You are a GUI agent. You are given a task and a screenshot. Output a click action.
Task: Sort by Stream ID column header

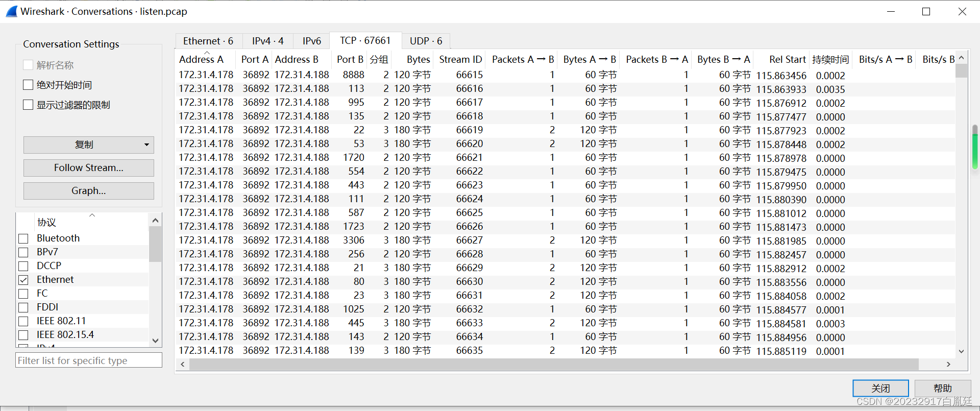pos(460,60)
